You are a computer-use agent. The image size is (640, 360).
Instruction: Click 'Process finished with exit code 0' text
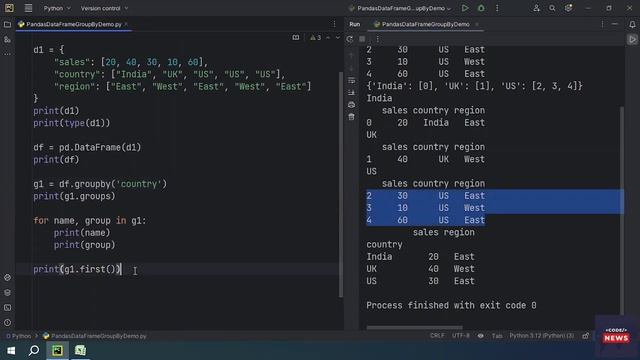451,305
